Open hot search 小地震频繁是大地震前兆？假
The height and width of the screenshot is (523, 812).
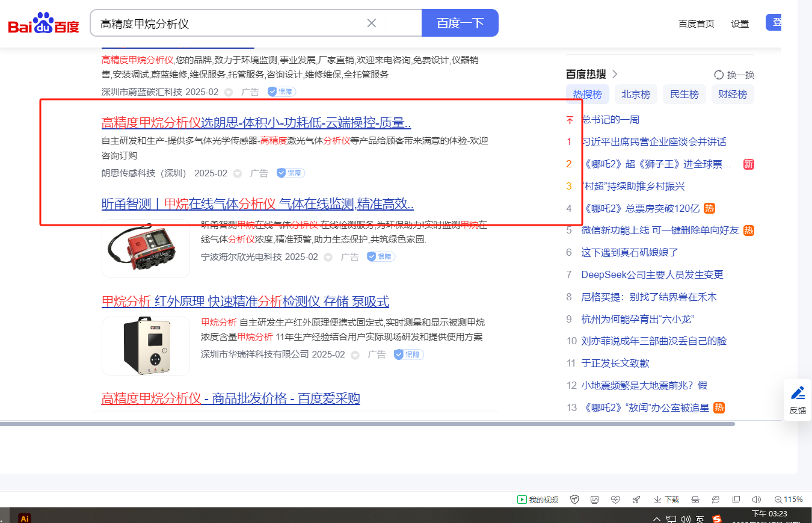tap(644, 386)
